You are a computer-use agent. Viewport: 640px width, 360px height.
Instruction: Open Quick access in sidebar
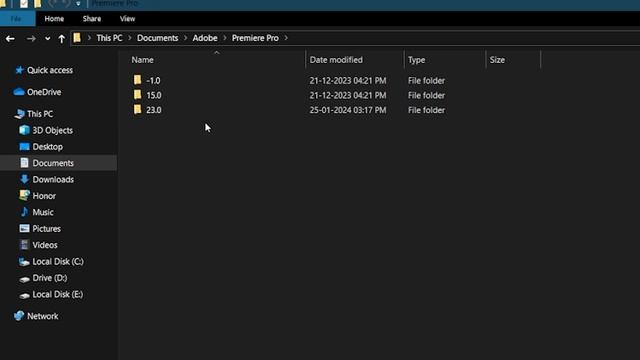point(50,70)
